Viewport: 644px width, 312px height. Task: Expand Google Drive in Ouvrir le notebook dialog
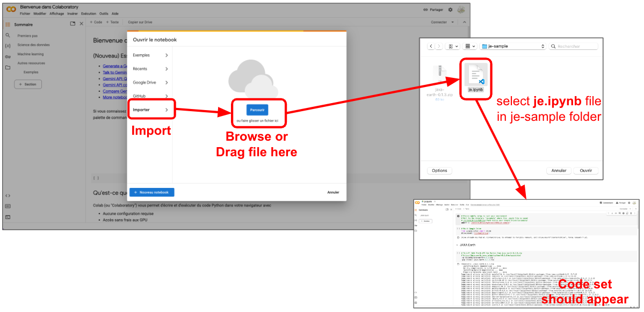point(150,82)
